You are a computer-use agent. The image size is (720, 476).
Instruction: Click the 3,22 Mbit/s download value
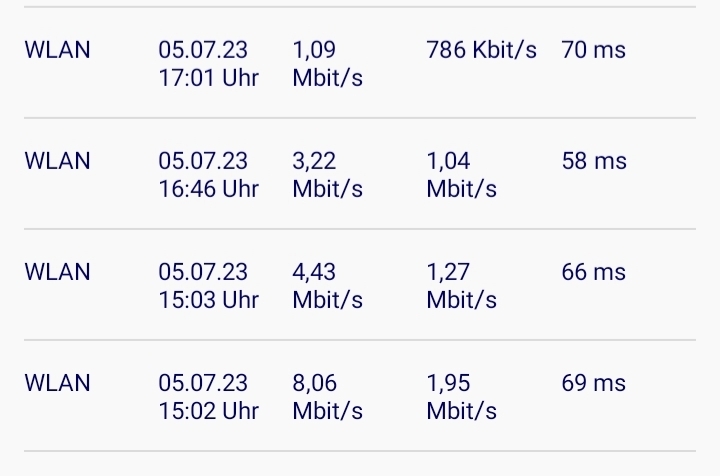[327, 174]
